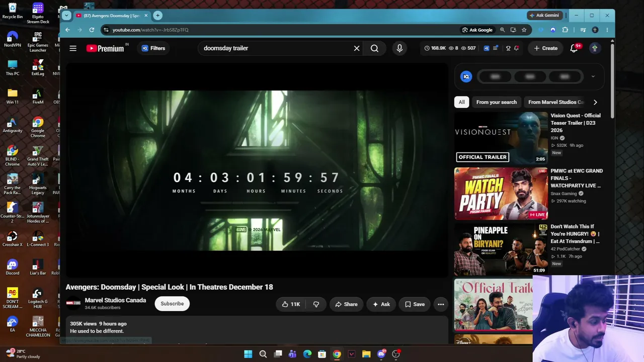View site information icon in address bar
644x362 pixels.
click(x=106, y=30)
